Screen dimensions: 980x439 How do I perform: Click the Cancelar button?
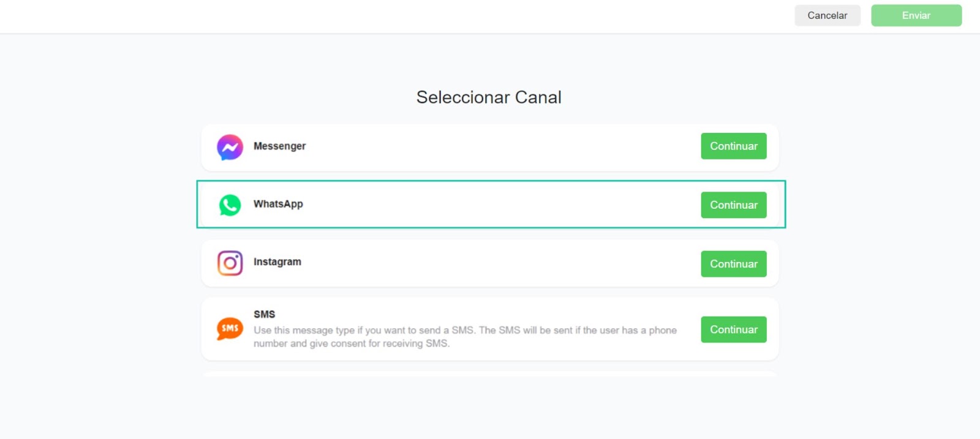click(827, 15)
